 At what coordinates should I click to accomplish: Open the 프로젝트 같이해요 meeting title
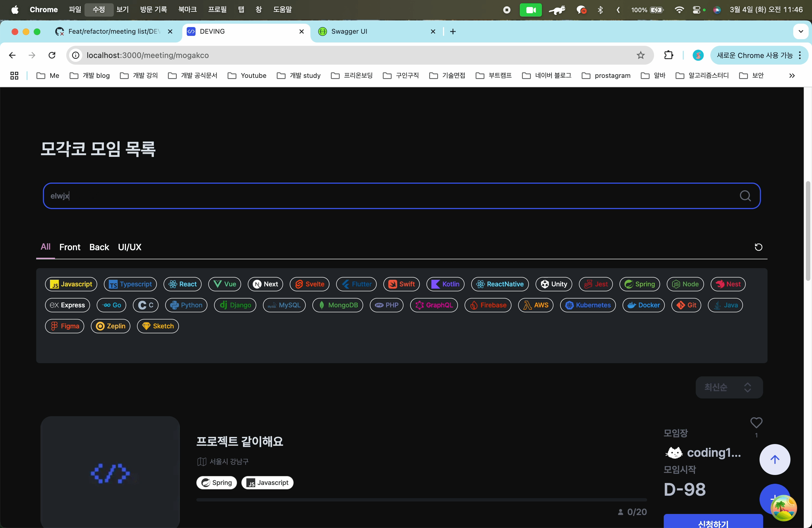tap(239, 441)
